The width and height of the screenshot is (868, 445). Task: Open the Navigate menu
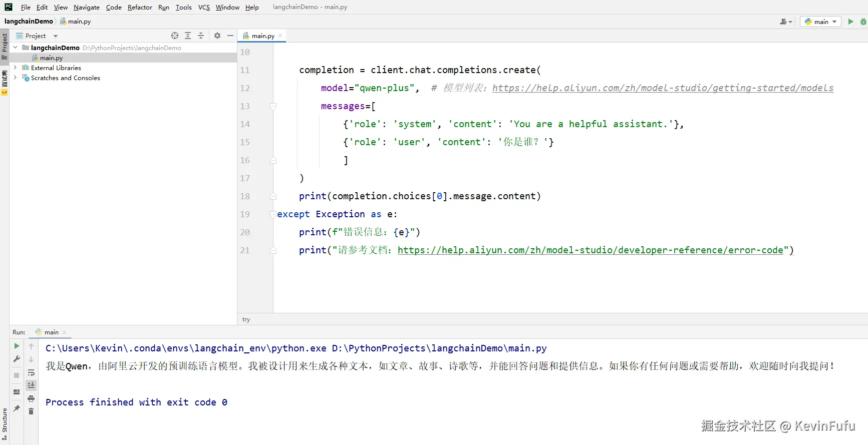[x=87, y=7]
